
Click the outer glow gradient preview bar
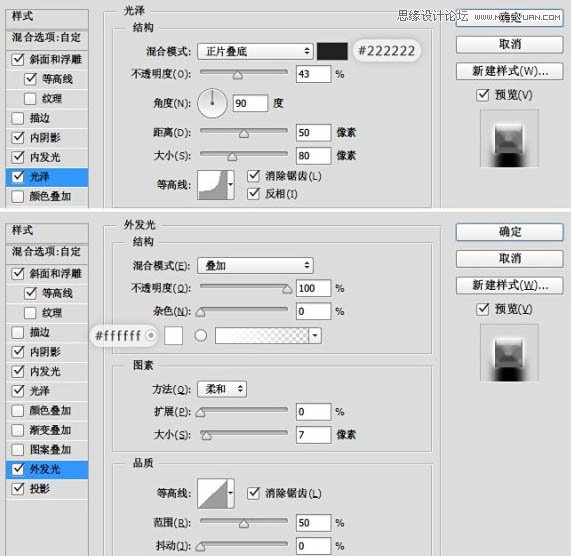(x=262, y=335)
